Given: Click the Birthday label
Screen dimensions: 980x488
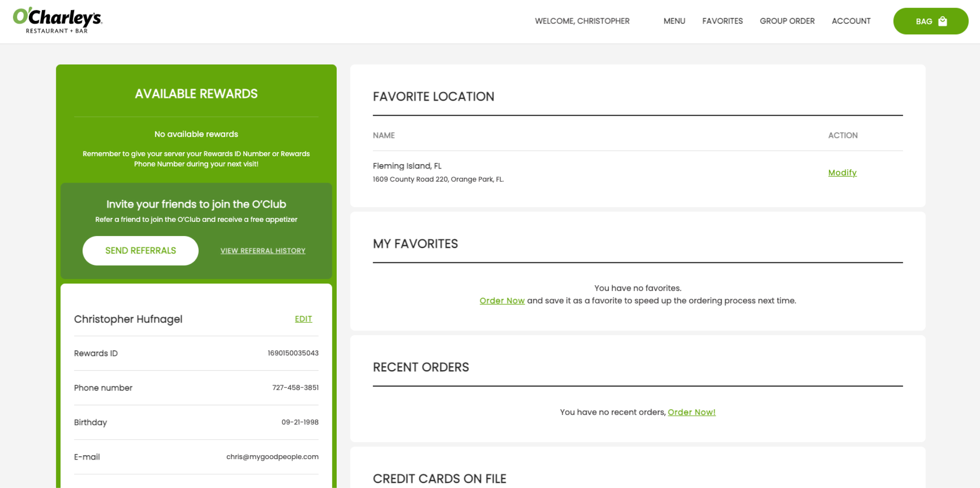Looking at the screenshot, I should coord(90,422).
